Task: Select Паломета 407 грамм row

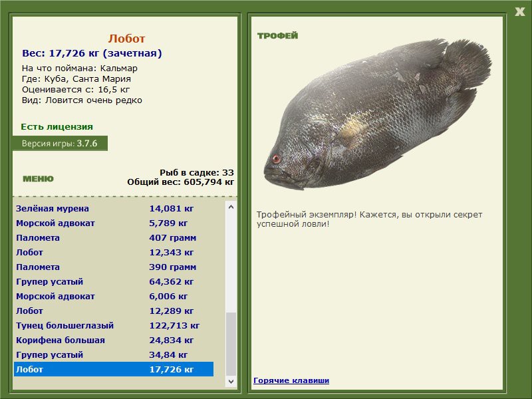Action: click(114, 237)
